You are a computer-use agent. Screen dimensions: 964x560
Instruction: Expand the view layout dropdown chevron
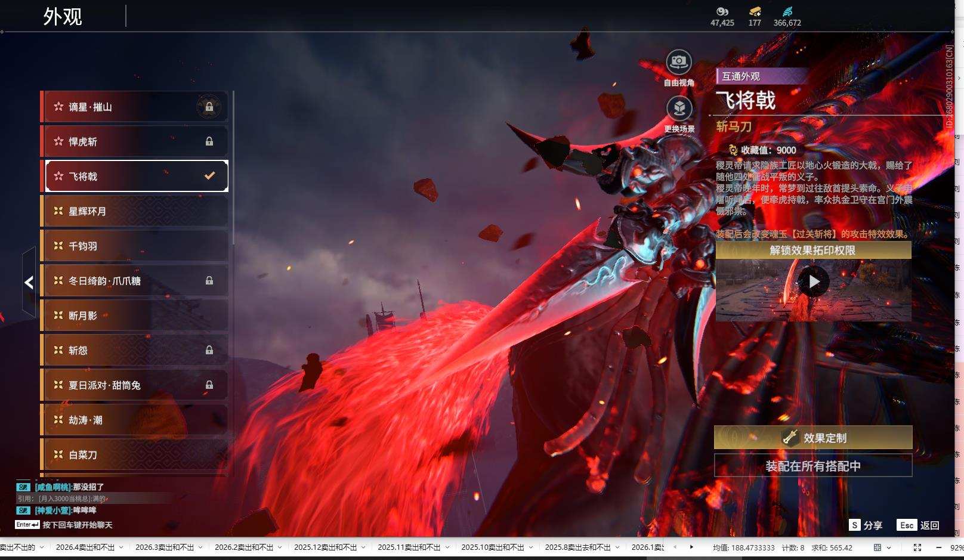(889, 547)
